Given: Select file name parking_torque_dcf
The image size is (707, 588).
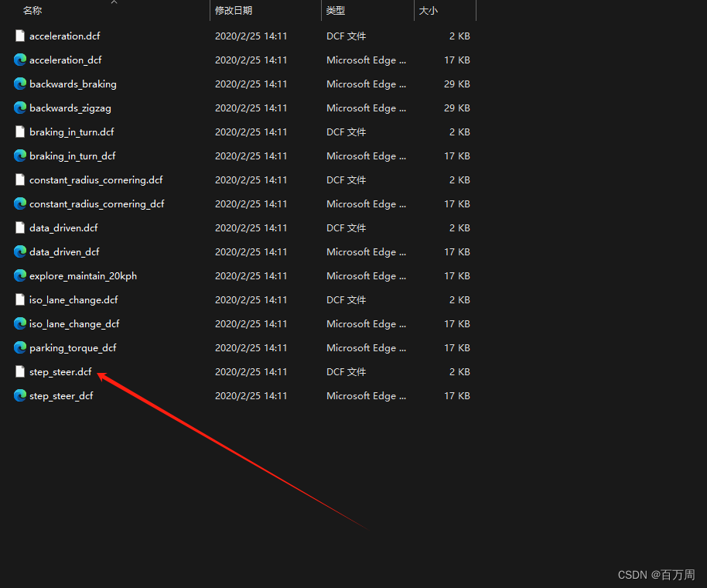Looking at the screenshot, I should 73,347.
